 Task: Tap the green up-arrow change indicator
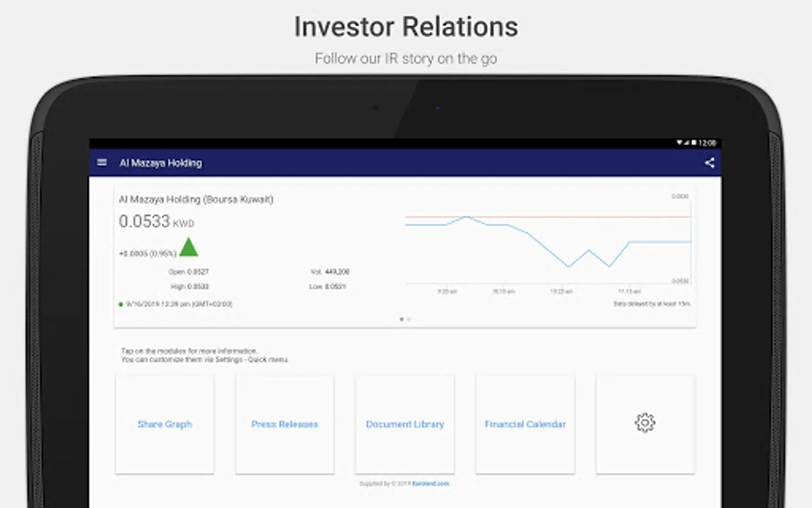pyautogui.click(x=188, y=247)
